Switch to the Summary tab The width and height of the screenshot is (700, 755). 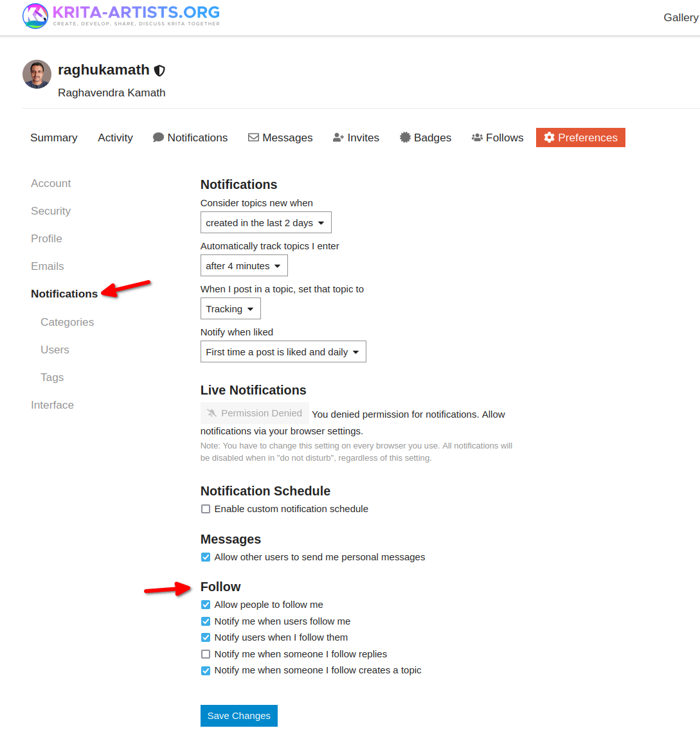(x=54, y=138)
